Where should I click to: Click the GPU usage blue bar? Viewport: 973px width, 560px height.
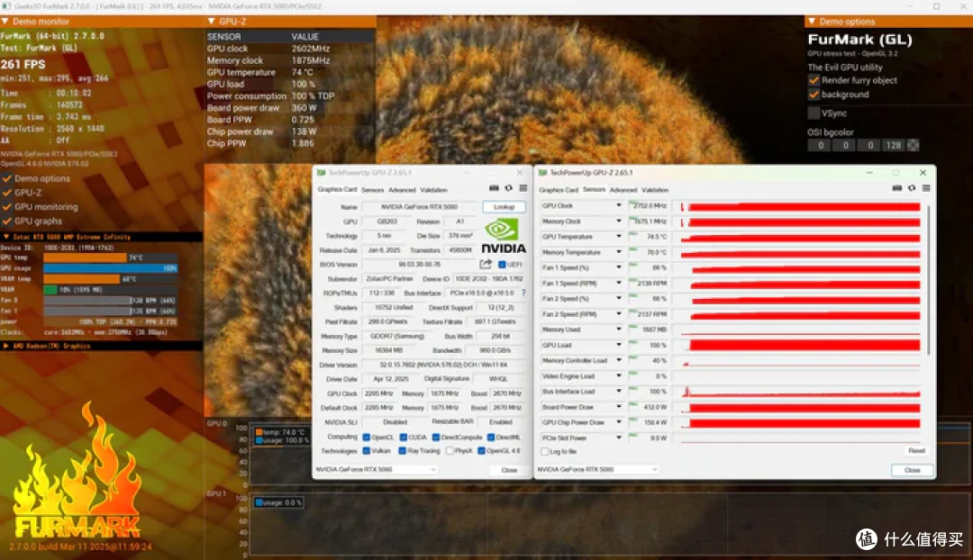coord(111,268)
